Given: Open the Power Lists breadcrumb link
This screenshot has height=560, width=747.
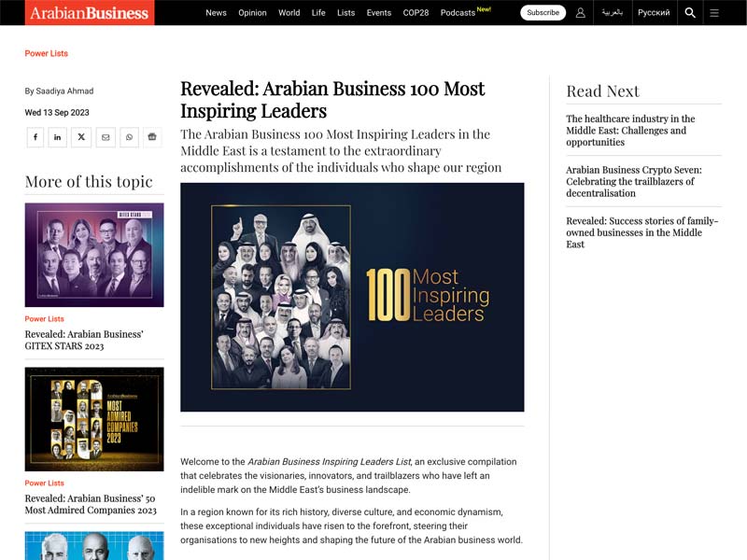Looking at the screenshot, I should (x=46, y=53).
